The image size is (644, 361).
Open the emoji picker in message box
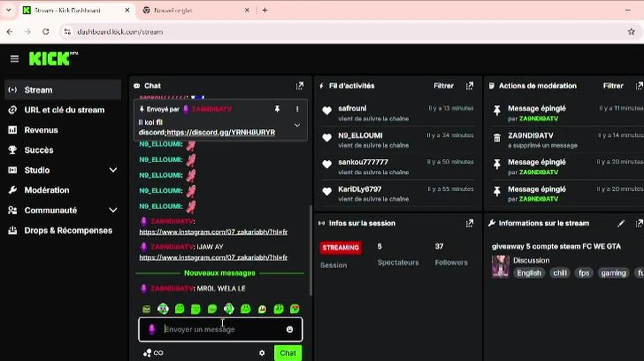[289, 329]
